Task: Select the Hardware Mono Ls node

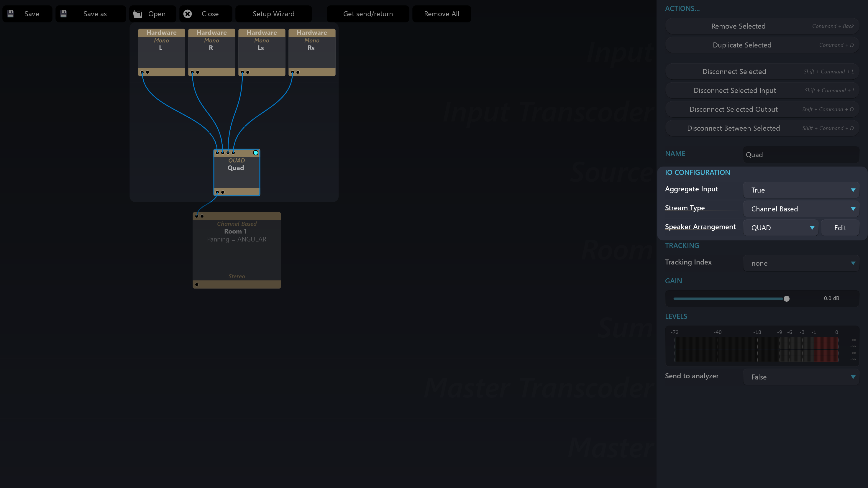Action: click(262, 54)
